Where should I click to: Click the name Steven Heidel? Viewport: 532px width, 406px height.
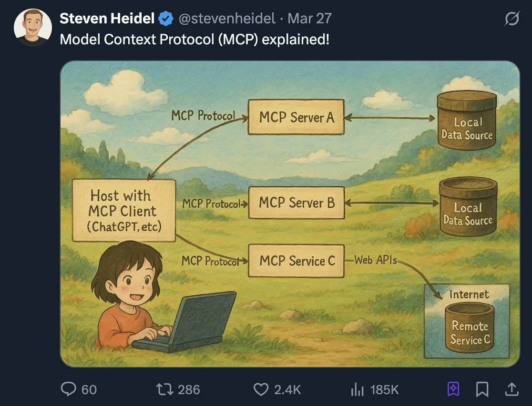pos(106,19)
